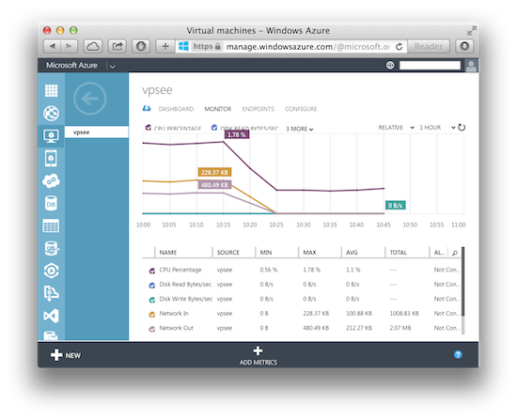The image size is (517, 420).
Task: Sort the table by TOTAL column header
Action: [399, 253]
